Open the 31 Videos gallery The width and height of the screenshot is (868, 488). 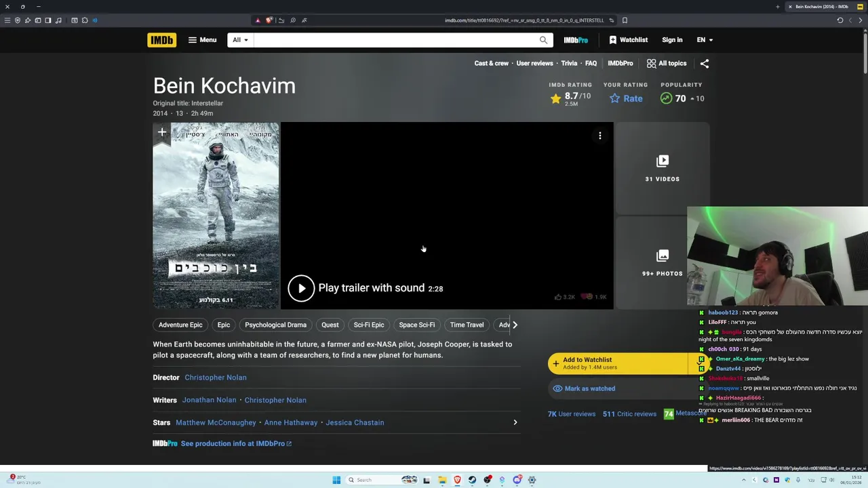662,168
